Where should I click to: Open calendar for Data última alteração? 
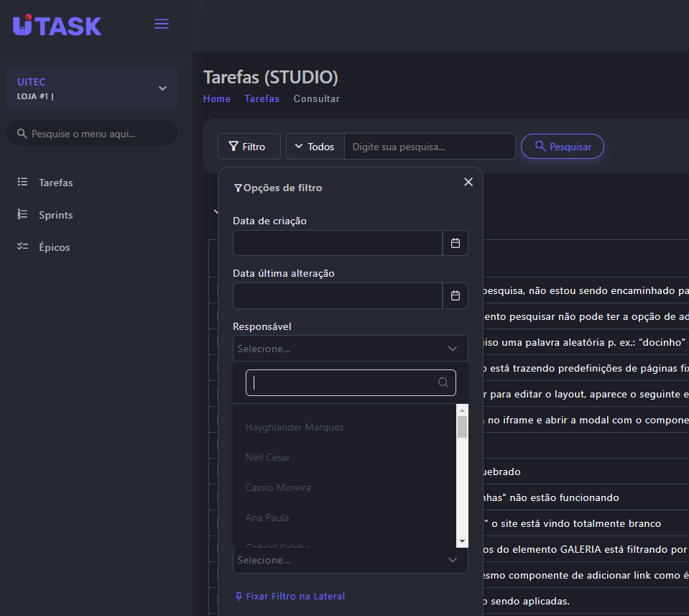tap(455, 295)
